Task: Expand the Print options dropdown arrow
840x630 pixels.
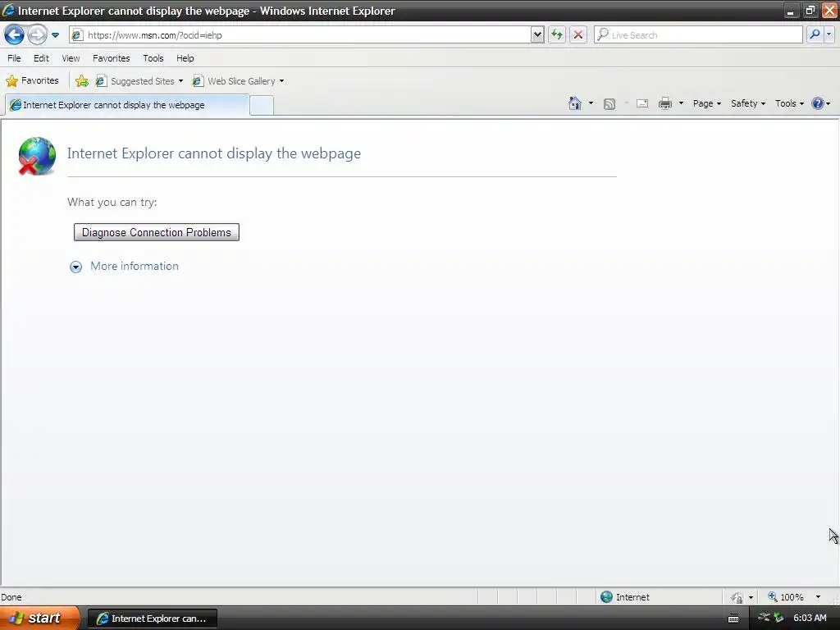Action: click(x=681, y=103)
